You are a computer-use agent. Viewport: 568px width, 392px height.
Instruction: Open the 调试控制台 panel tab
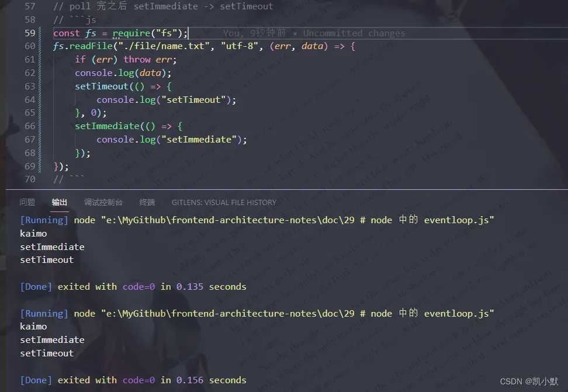pyautogui.click(x=103, y=202)
